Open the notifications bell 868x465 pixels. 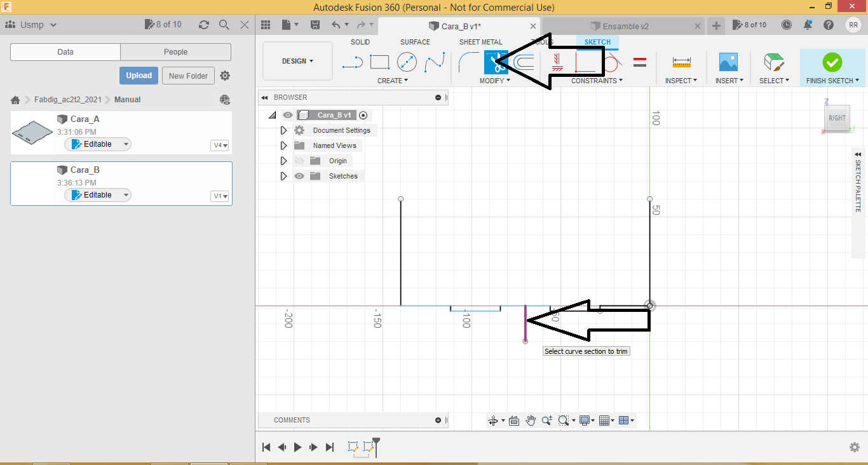pos(808,25)
